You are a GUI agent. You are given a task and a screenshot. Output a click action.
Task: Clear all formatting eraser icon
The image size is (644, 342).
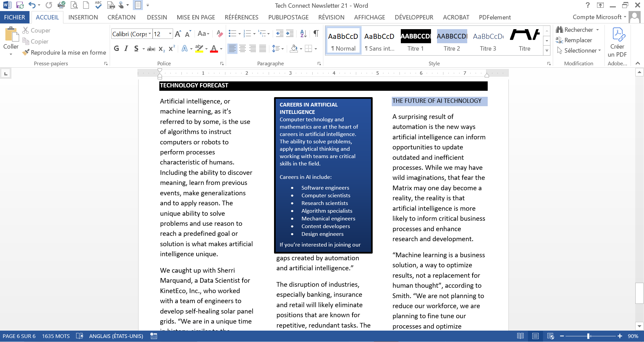tap(220, 33)
